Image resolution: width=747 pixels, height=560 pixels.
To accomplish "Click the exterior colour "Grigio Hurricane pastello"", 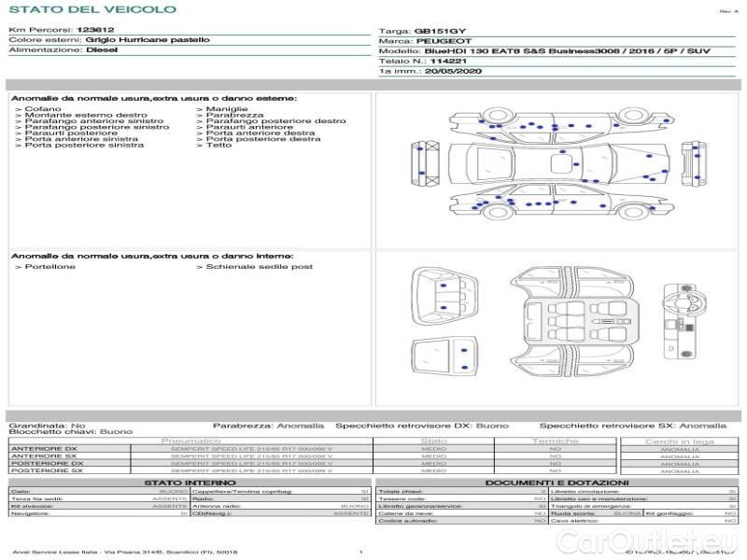I will click(x=148, y=40).
